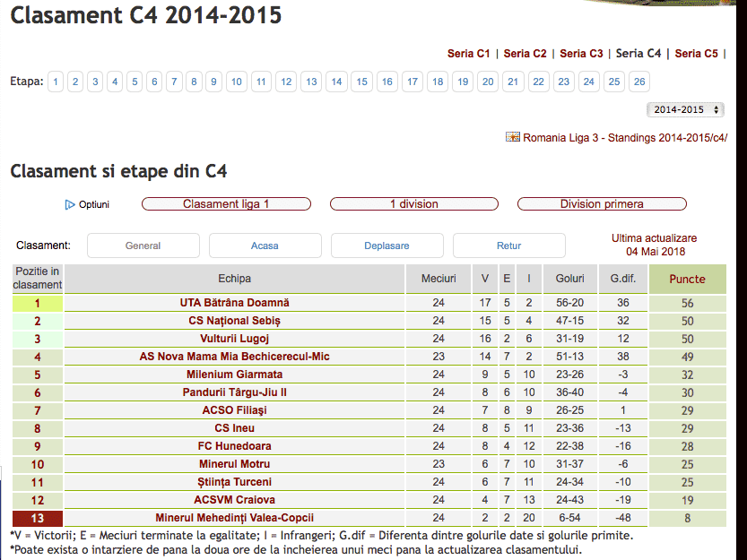
Task: Open Minerul Mehedinți Valea-Copcii team link
Action: (234, 518)
